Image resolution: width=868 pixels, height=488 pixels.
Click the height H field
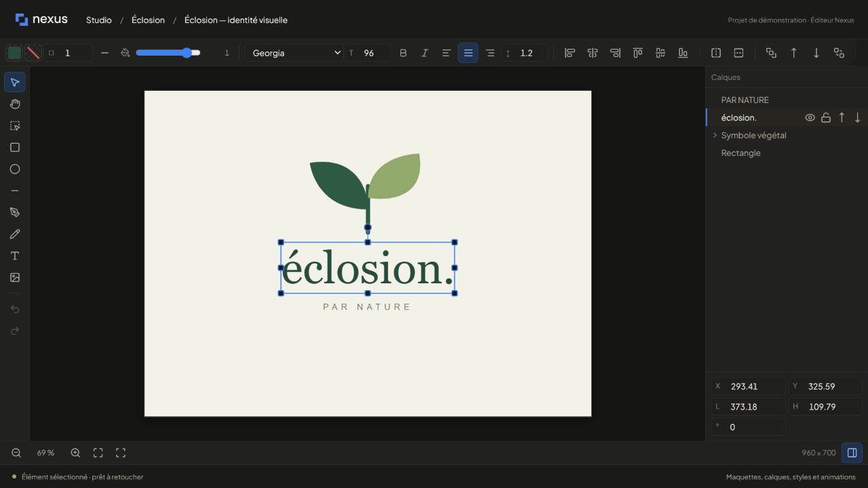coord(825,407)
